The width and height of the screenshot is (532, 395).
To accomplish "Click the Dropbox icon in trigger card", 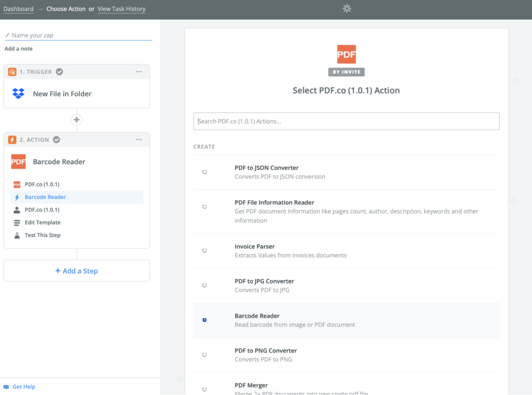I will (x=18, y=94).
